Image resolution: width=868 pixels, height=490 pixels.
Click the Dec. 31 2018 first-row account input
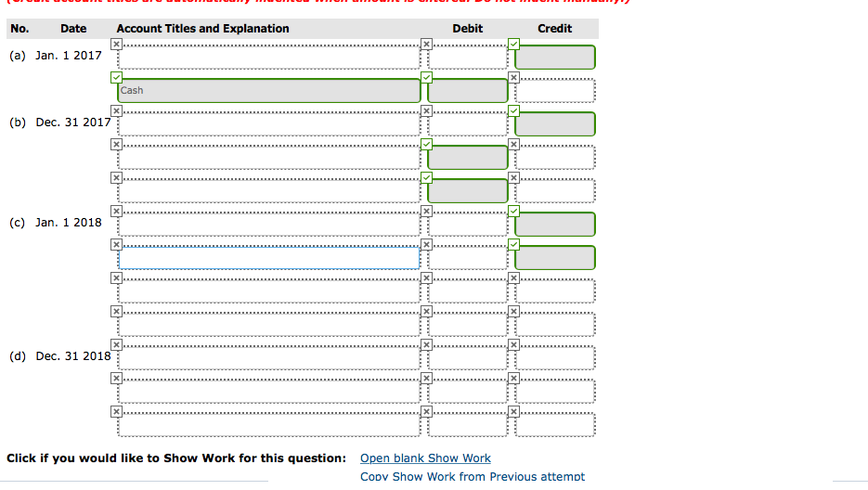269,358
